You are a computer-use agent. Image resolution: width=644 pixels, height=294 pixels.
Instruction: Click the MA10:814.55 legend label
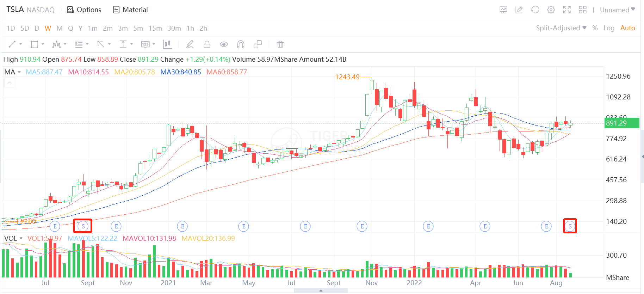tap(88, 72)
